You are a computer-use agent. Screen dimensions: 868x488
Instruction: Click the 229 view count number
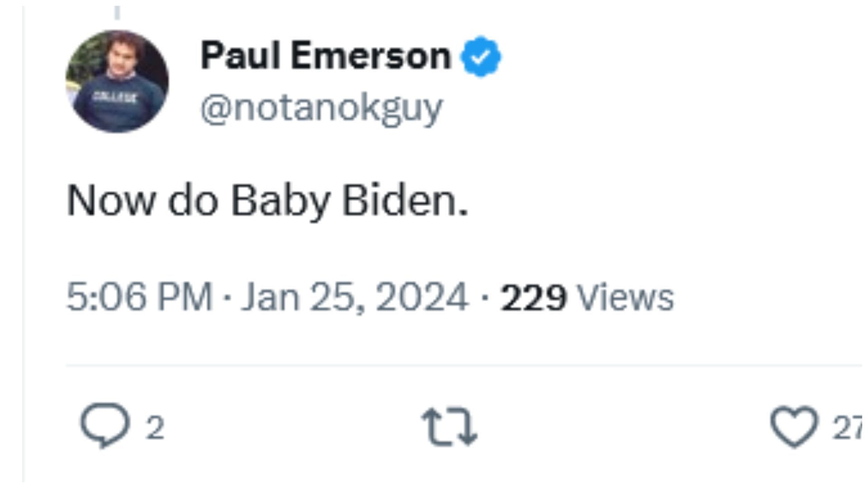click(533, 298)
